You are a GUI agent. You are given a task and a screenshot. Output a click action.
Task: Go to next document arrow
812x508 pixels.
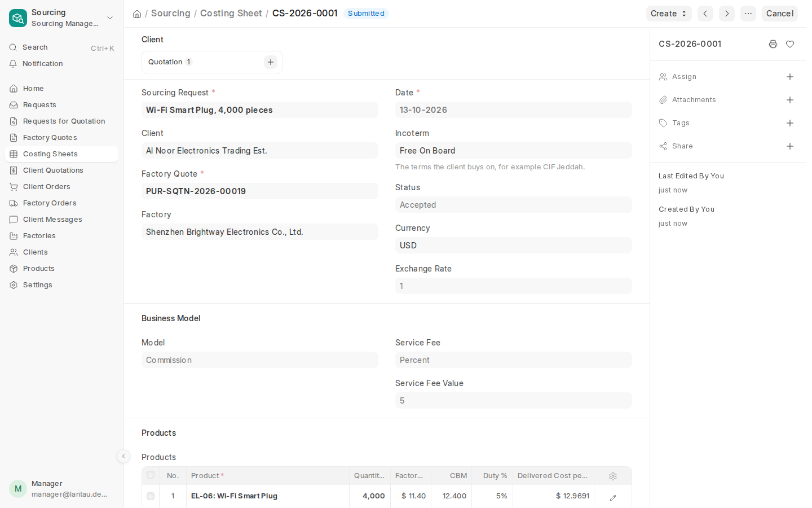(x=727, y=14)
